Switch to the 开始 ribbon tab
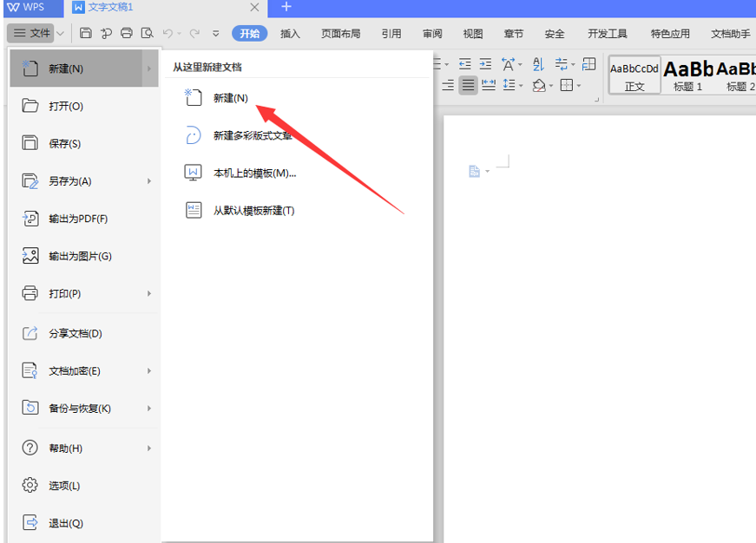The height and width of the screenshot is (543, 756). coord(249,33)
